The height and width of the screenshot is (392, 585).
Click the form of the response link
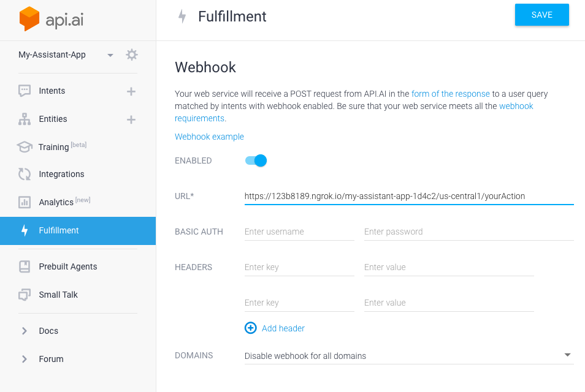(450, 94)
